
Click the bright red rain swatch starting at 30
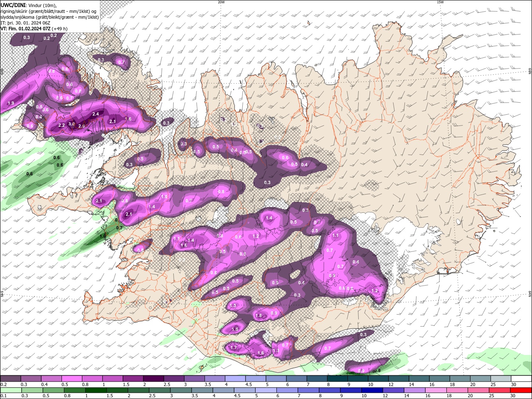[521, 390]
